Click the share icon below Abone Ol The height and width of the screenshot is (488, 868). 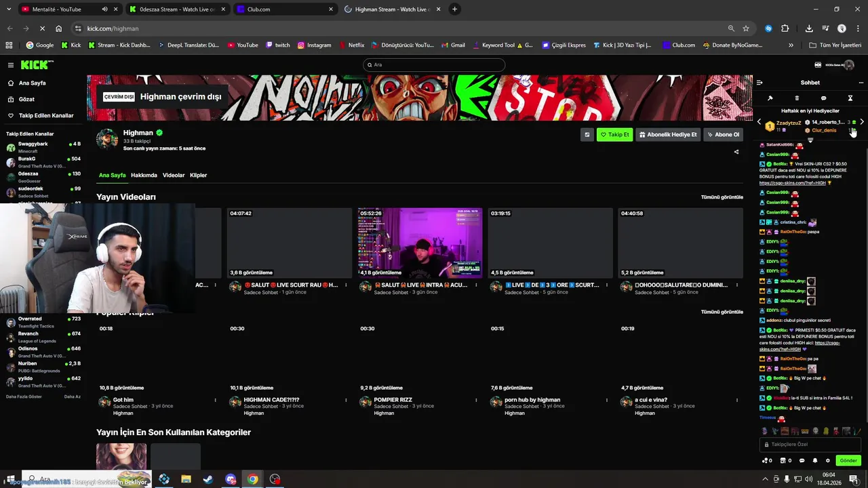tap(736, 152)
